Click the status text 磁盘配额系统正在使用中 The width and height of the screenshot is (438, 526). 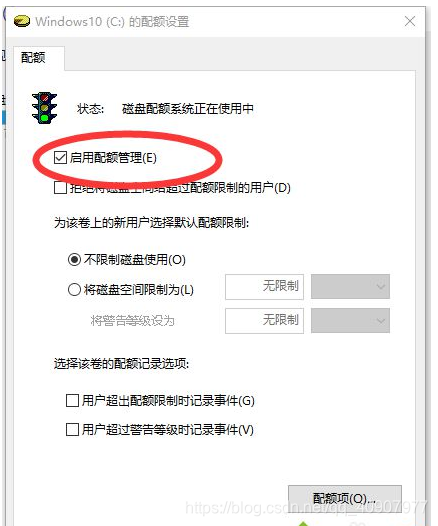pos(188,109)
